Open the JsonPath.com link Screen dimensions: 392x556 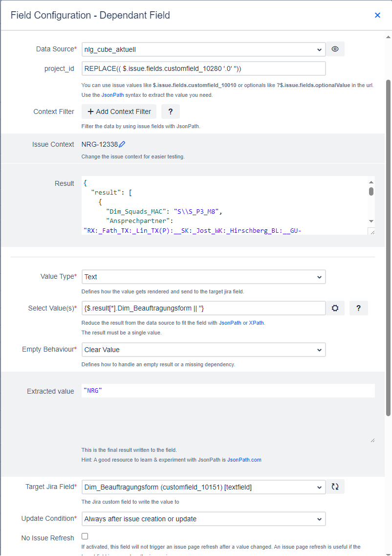click(x=244, y=460)
